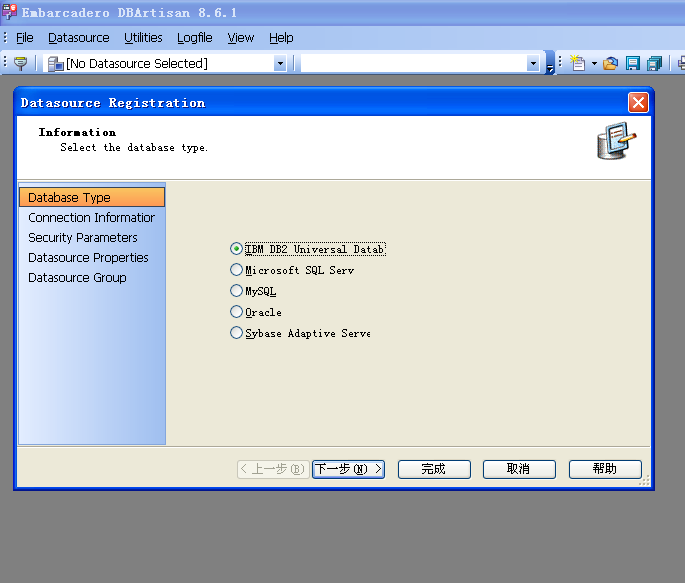The image size is (685, 583).
Task: Click the dialog's bottom-right size grip
Action: [x=645, y=481]
